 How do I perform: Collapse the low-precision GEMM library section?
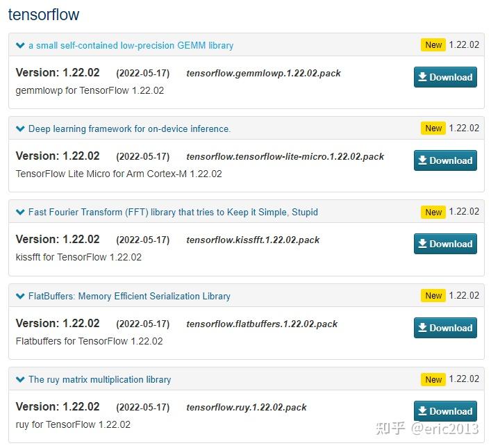coord(20,45)
